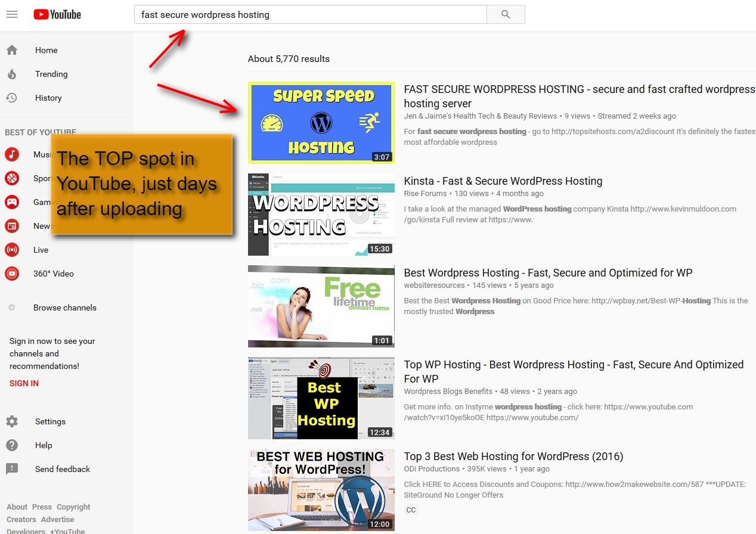Open the hamburger guide menu
Screen dimensions: 756x534
point(12,14)
